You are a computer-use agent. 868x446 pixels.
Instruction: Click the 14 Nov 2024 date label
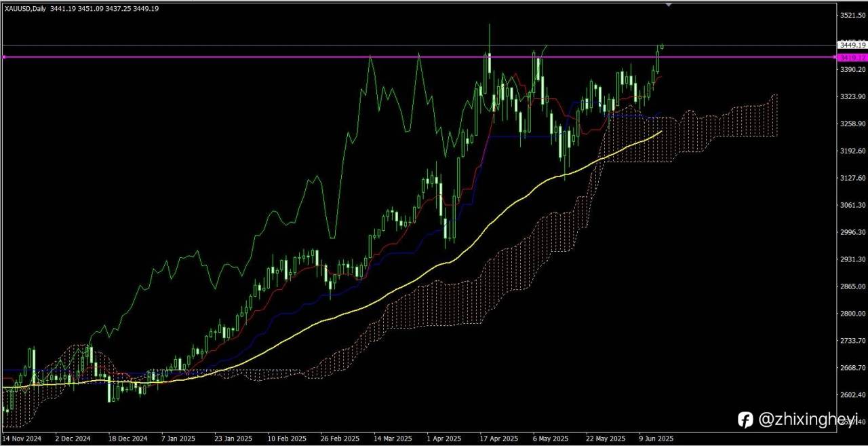[22, 439]
